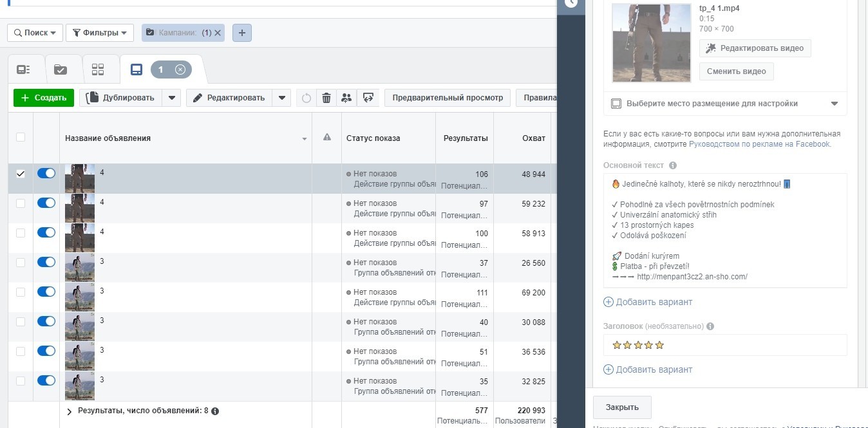Turn off the ad with 51 results
This screenshot has height=428, width=868.
46,351
